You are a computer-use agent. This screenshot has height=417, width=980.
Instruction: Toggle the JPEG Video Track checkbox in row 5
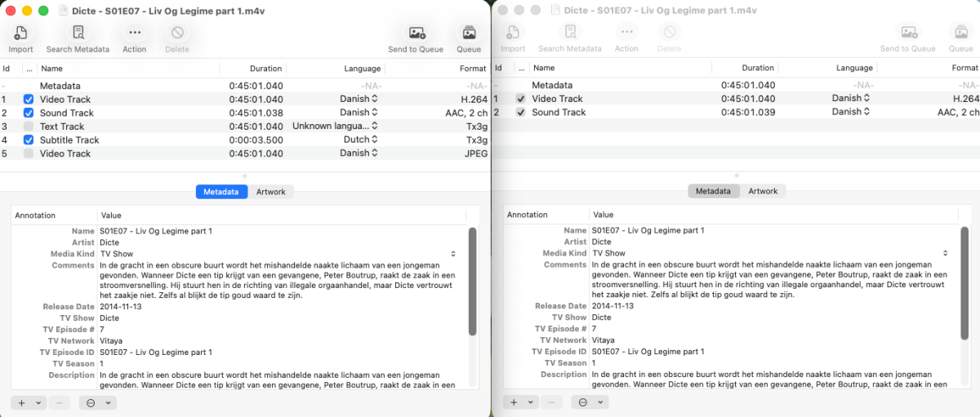pos(29,153)
